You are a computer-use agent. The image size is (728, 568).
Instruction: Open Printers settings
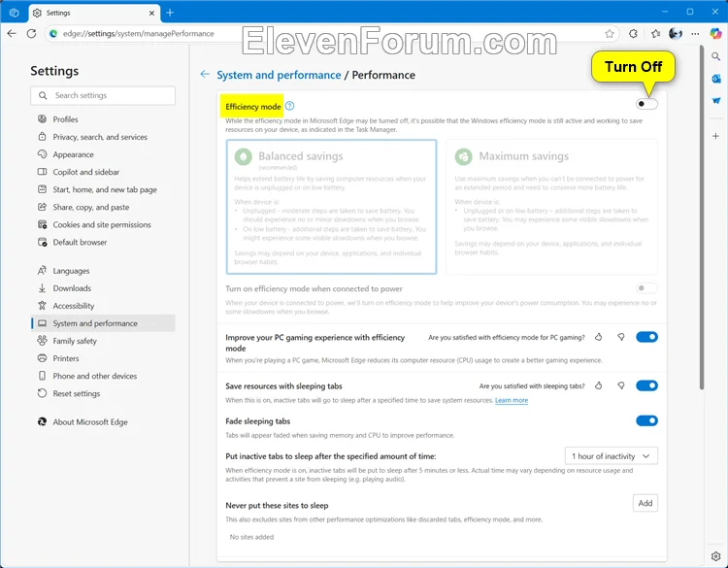point(103,358)
